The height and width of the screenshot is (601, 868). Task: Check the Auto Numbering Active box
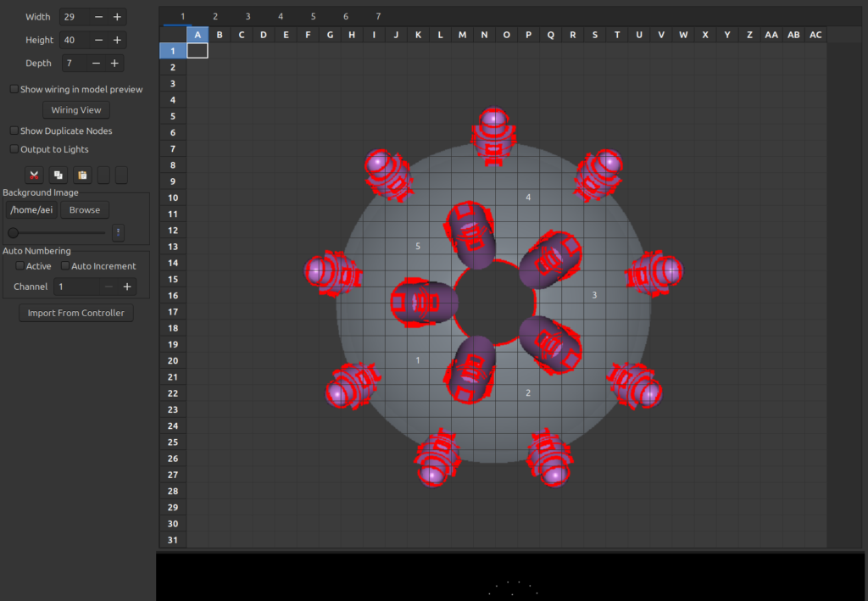coord(20,266)
